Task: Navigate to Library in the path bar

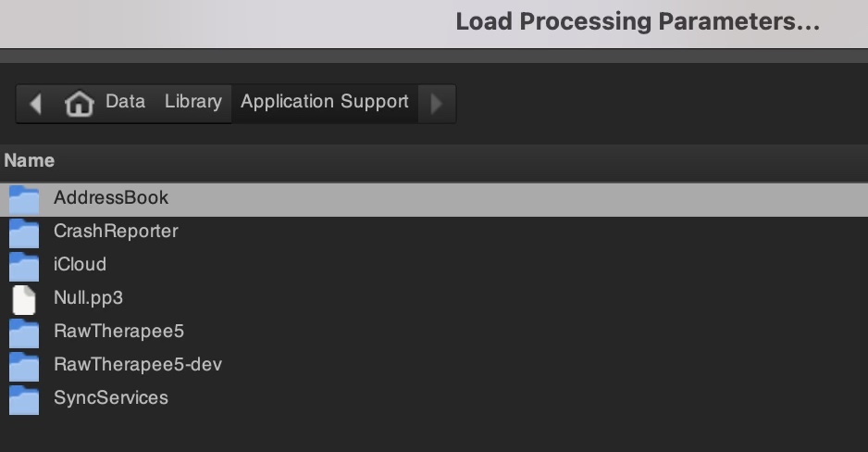Action: point(193,101)
